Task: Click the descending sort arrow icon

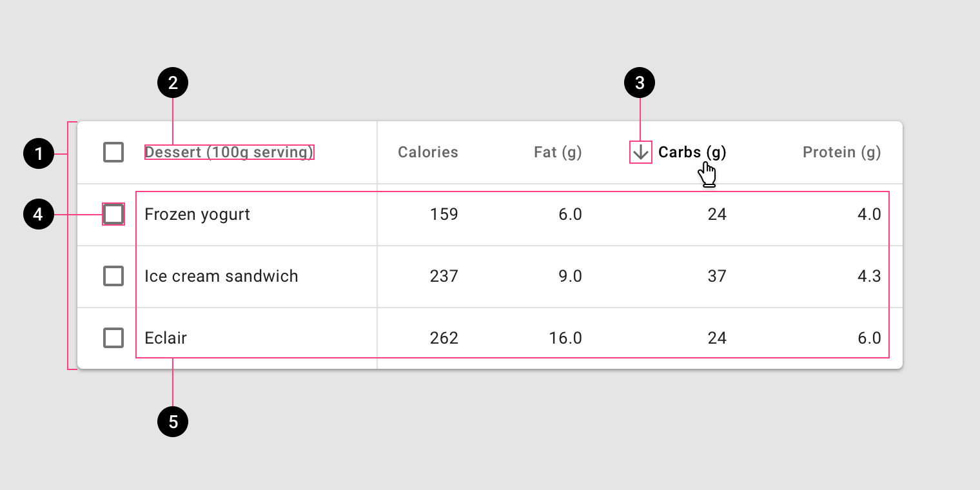Action: pos(640,152)
